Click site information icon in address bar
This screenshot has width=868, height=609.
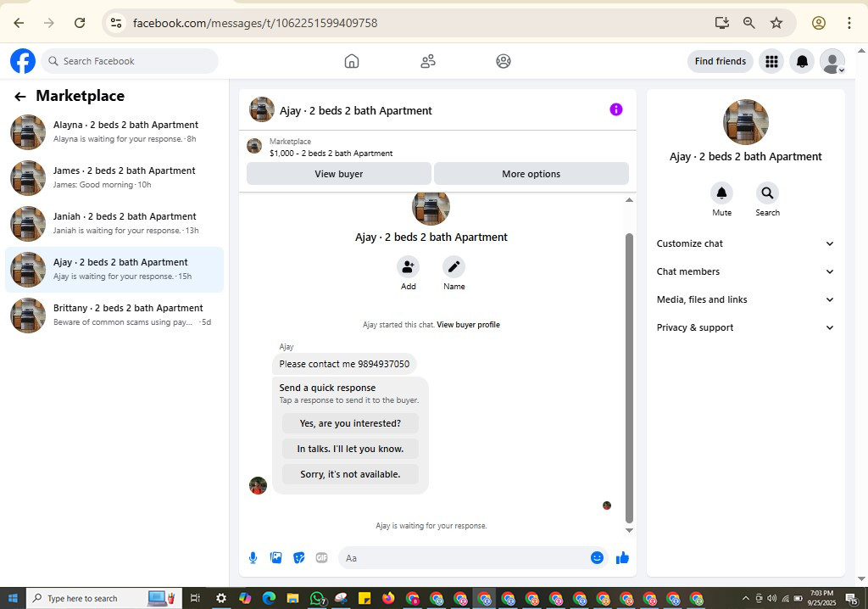(x=115, y=23)
